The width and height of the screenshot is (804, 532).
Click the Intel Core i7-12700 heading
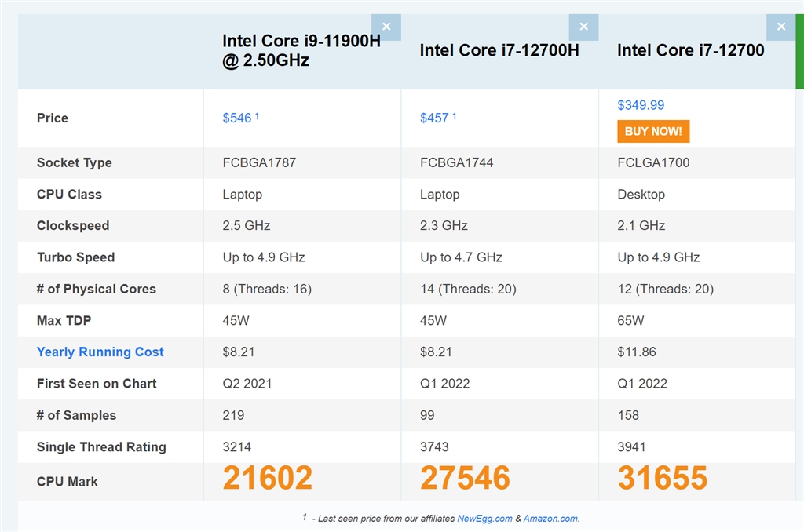(691, 50)
